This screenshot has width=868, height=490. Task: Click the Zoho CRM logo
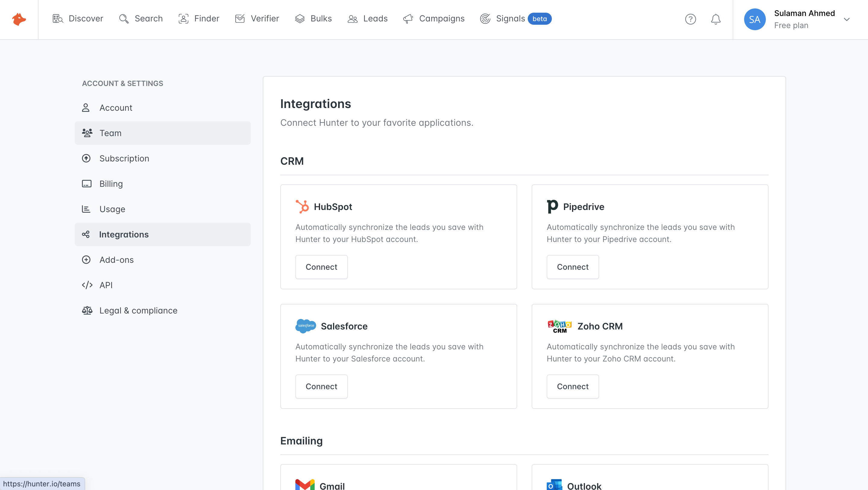click(559, 326)
